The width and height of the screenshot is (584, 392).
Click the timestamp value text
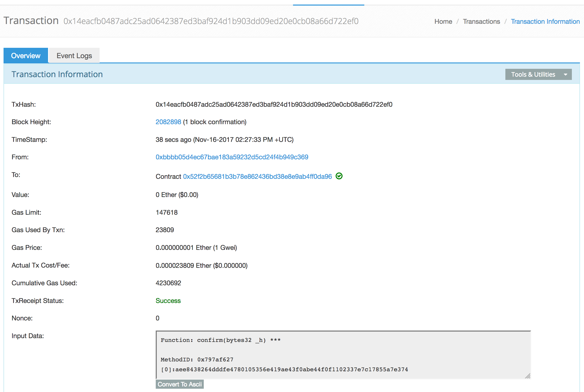[224, 140]
